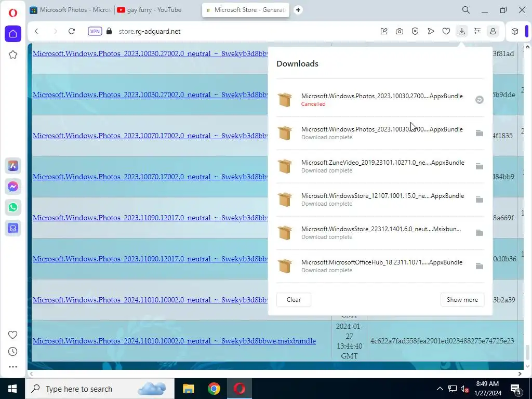The image size is (532, 399).
Task: Open first Photos_2023.10030.27002.0 link
Action: (150, 54)
